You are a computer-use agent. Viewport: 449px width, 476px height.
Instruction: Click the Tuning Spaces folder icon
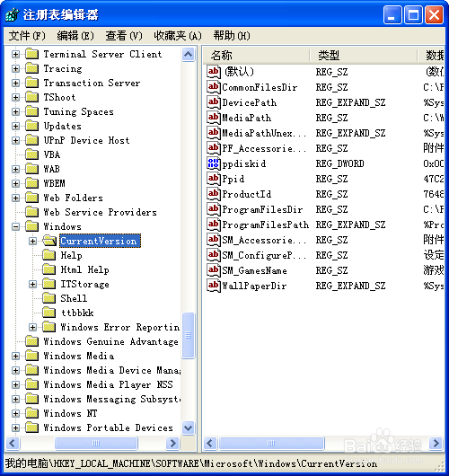(x=31, y=111)
